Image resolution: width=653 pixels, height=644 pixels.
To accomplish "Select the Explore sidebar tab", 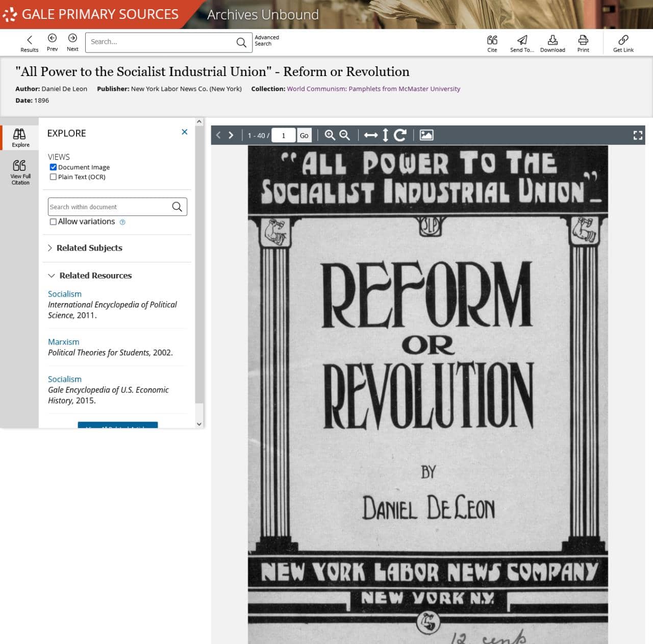I will point(20,138).
